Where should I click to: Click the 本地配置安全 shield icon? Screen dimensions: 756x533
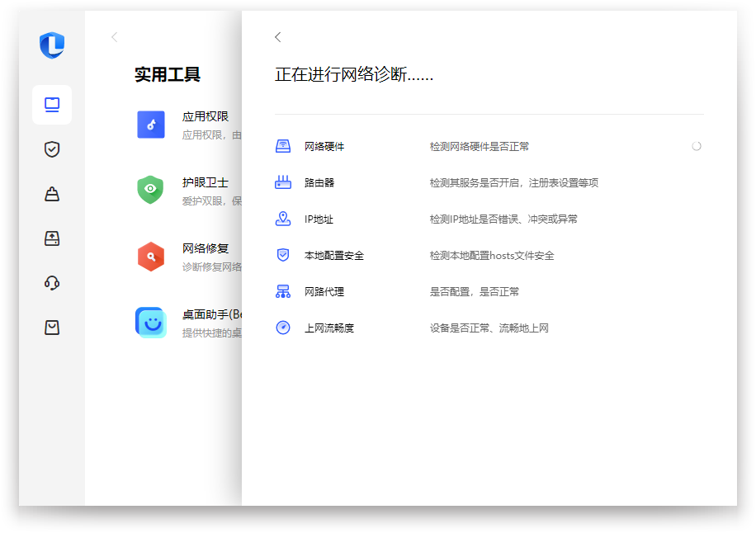[x=283, y=254]
